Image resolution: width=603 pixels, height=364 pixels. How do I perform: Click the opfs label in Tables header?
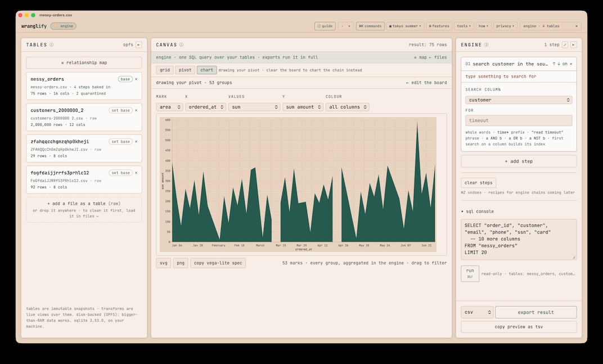click(x=128, y=44)
